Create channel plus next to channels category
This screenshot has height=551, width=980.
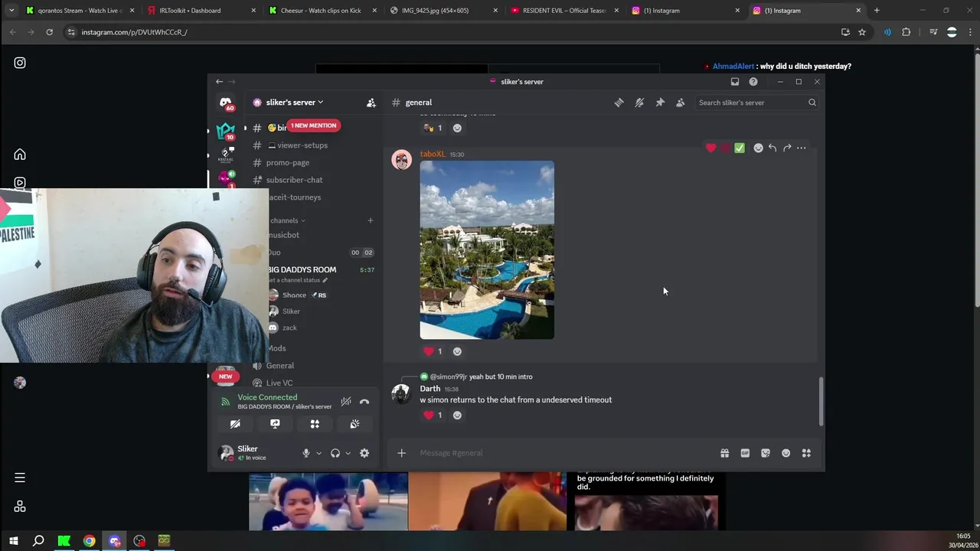371,220
